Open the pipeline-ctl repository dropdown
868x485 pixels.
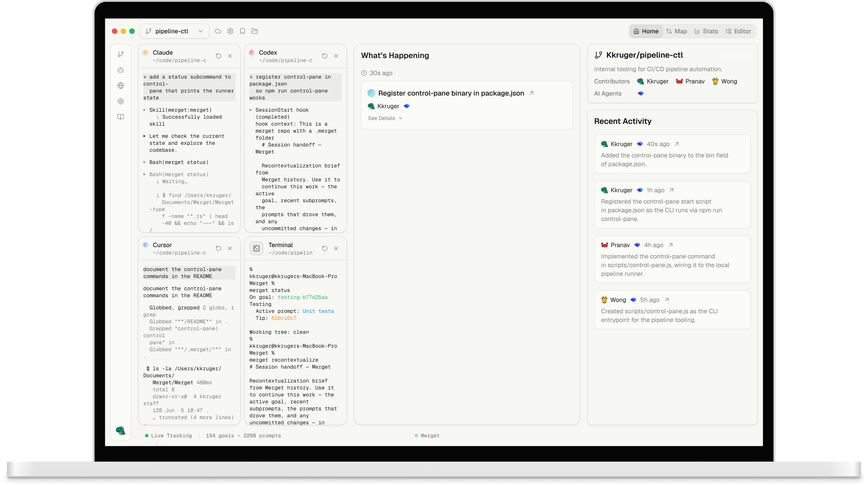coord(174,31)
